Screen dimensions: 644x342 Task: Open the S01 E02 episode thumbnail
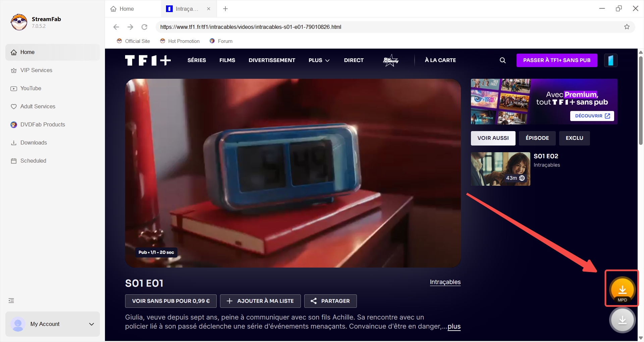coord(500,169)
